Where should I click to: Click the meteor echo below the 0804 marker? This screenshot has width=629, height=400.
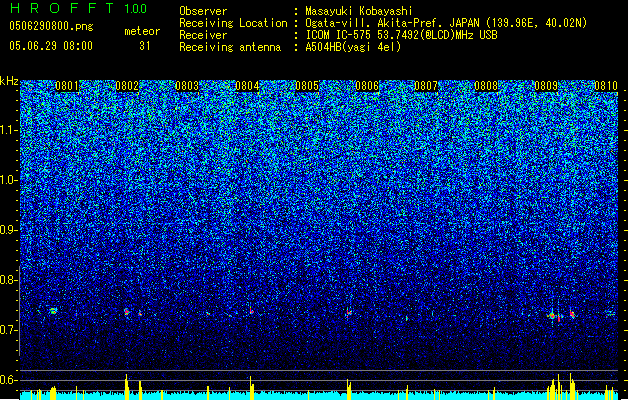tap(252, 311)
